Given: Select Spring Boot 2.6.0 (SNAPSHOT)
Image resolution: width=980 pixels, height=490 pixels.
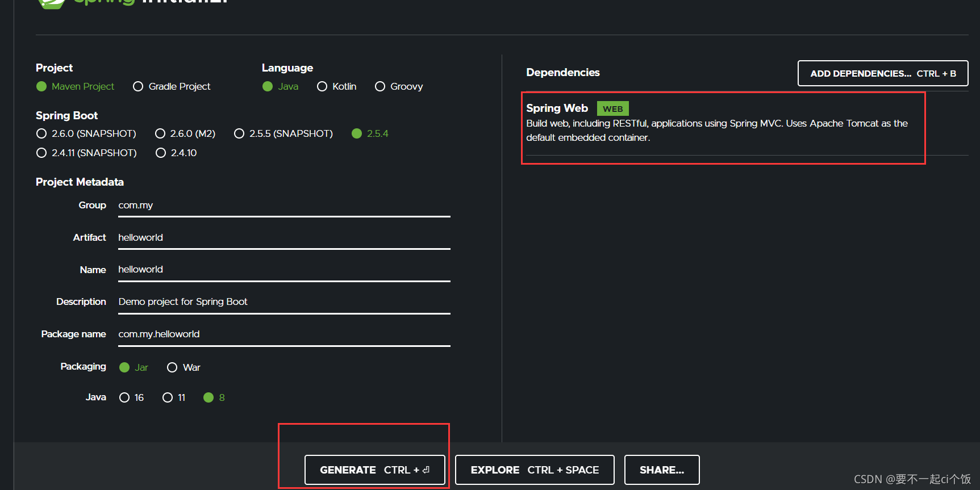Looking at the screenshot, I should click(86, 133).
